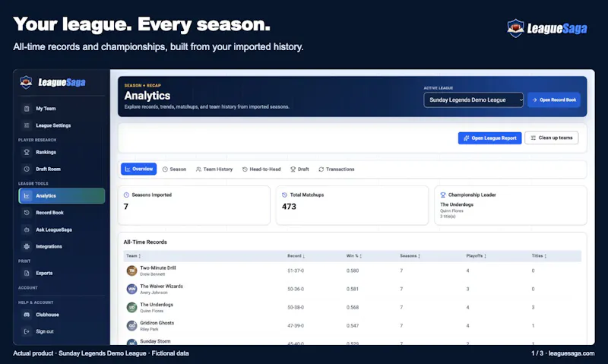
Task: Switch to the Transactions tab
Action: click(336, 169)
